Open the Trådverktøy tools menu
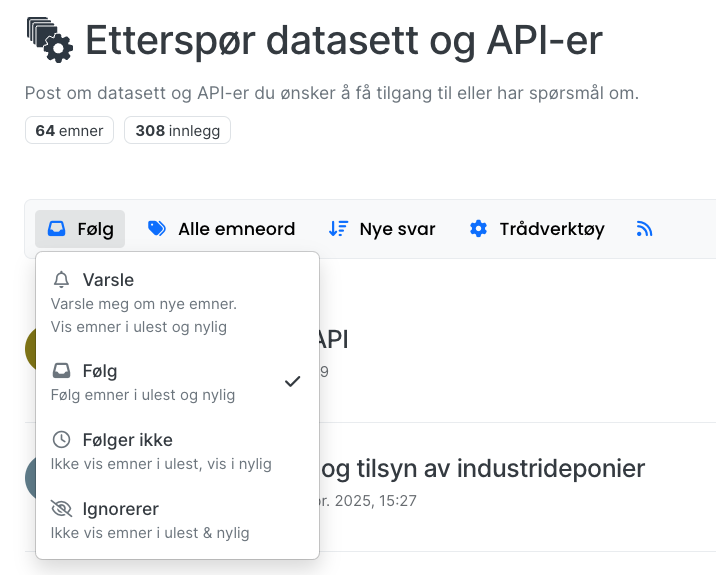Viewport: 716px width, 575px height. pyautogui.click(x=537, y=229)
